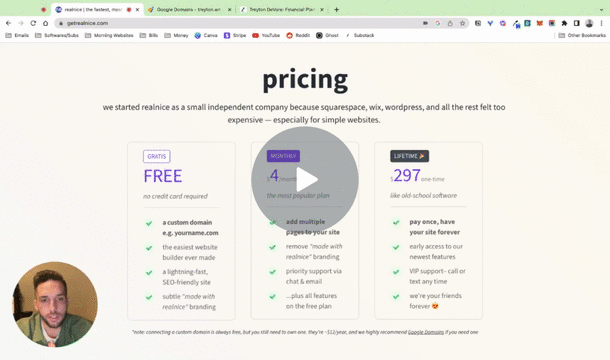Click the MetaMask fox extension icon

pyautogui.click(x=539, y=23)
